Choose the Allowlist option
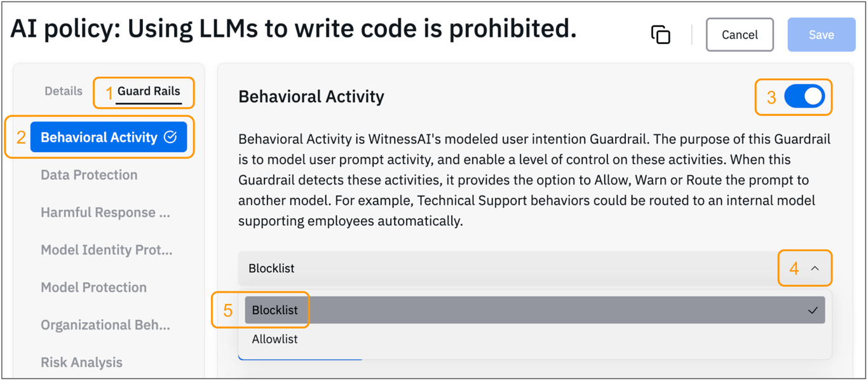The image size is (868, 381). click(275, 339)
